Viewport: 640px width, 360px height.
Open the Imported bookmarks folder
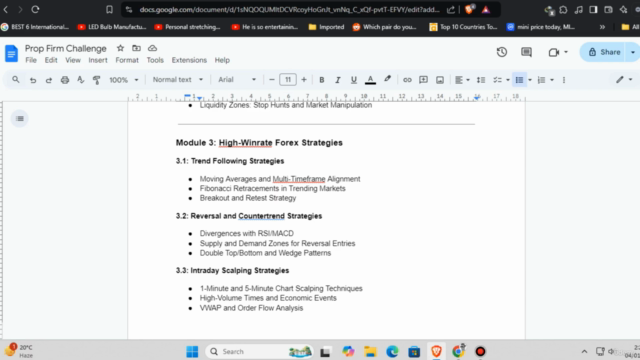click(326, 27)
